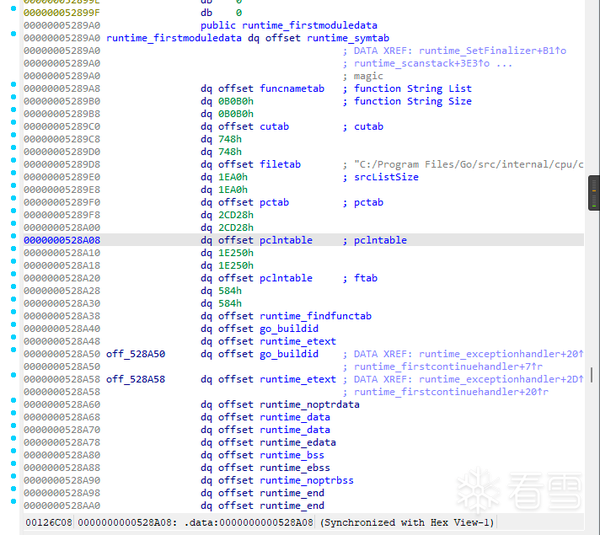
Task: Click the 'function String Size' comment
Action: [x=412, y=101]
